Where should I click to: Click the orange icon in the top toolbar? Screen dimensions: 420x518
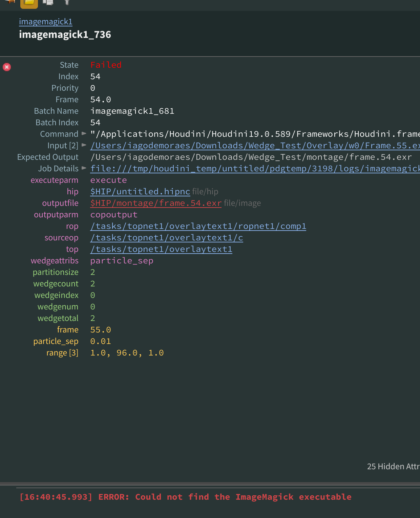coord(10,1)
